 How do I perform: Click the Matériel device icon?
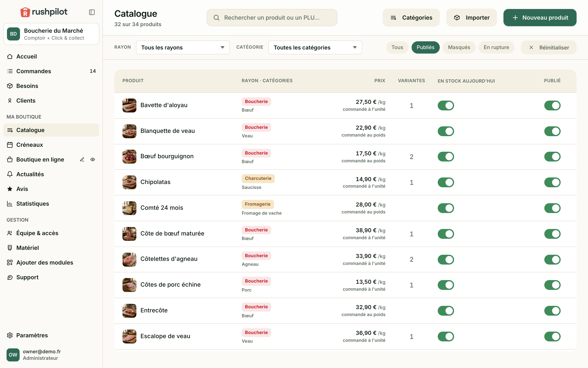click(x=10, y=248)
